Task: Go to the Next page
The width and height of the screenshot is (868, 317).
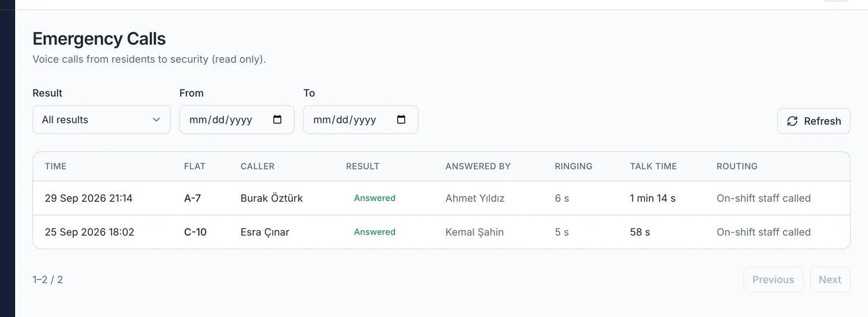Action: tap(830, 280)
